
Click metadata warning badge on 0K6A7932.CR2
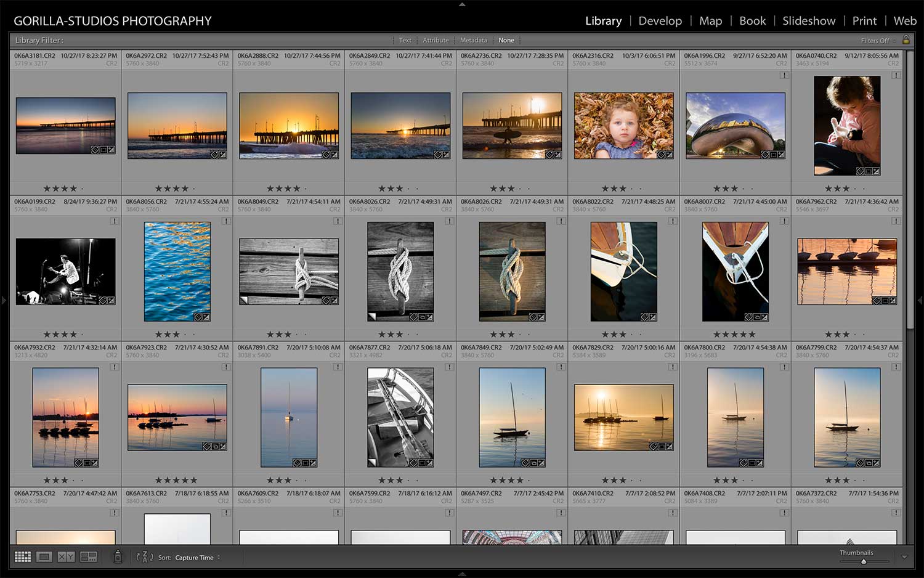[115, 367]
